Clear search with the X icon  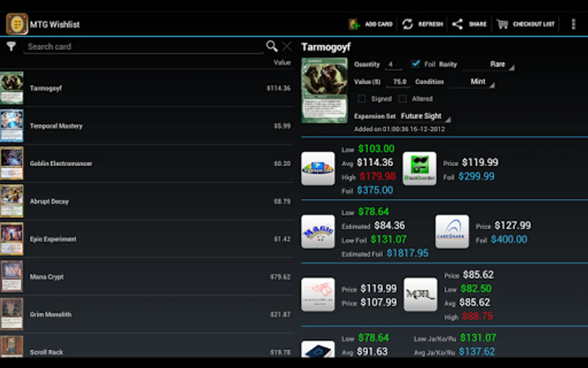(x=287, y=46)
